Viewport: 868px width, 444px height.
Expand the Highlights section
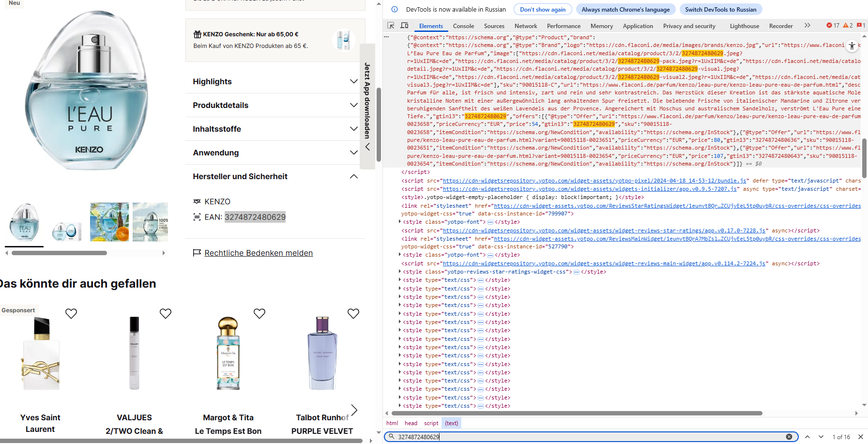(x=275, y=81)
